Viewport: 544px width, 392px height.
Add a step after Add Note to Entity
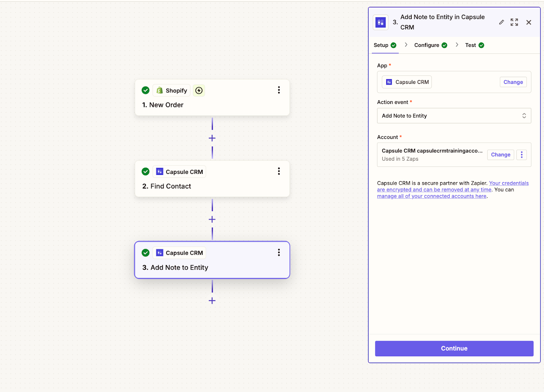click(212, 301)
